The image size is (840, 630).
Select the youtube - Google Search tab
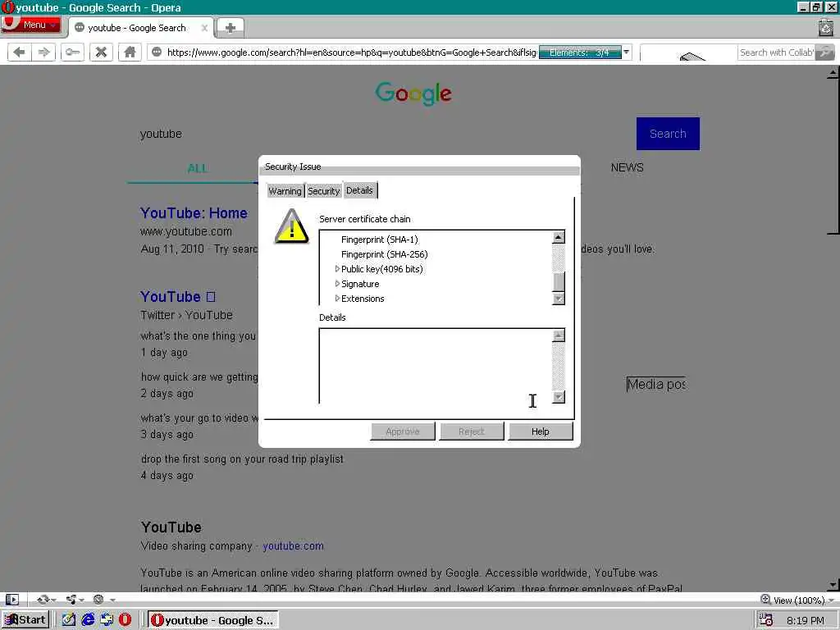(137, 28)
